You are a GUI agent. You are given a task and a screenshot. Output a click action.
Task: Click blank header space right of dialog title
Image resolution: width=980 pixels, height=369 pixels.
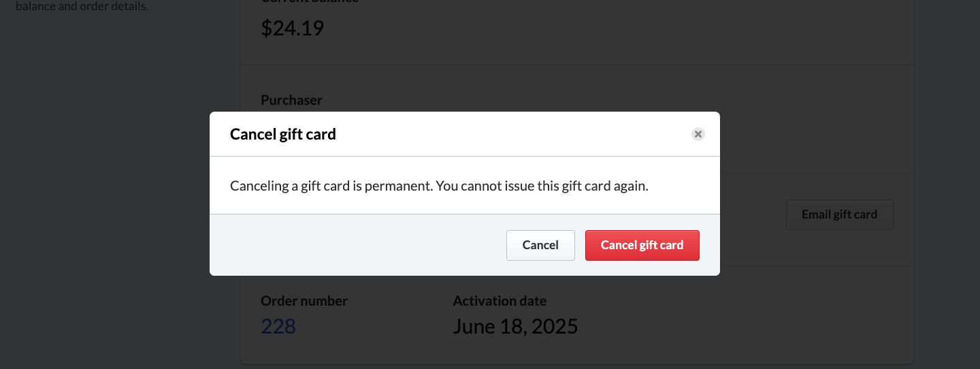click(x=510, y=134)
